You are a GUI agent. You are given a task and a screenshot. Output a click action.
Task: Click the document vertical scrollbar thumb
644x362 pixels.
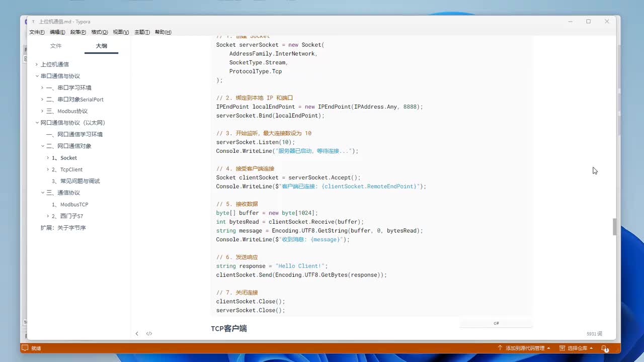[614, 227]
